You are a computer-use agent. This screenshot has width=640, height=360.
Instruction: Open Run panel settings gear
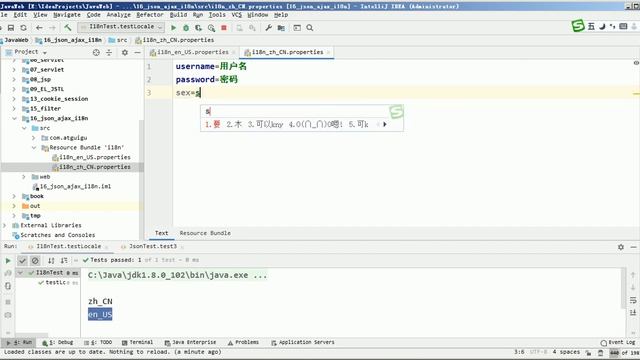click(x=621, y=247)
